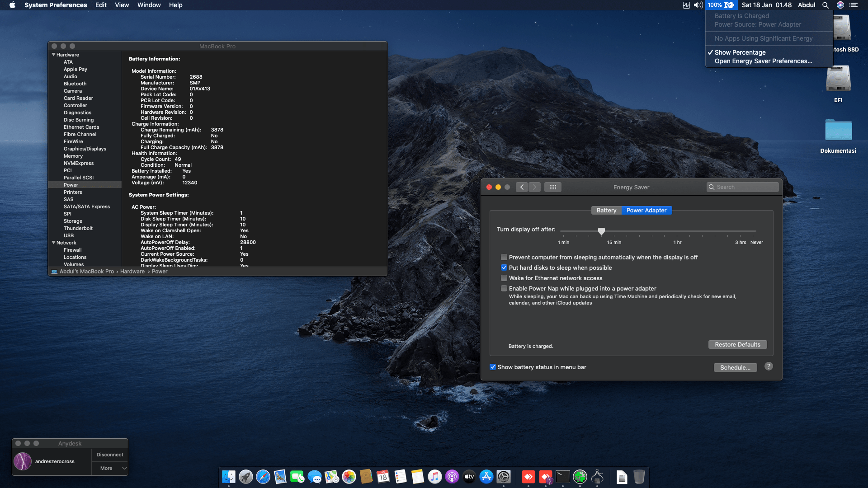Click volume speaker icon in menu bar
The height and width of the screenshot is (488, 868).
click(698, 5)
